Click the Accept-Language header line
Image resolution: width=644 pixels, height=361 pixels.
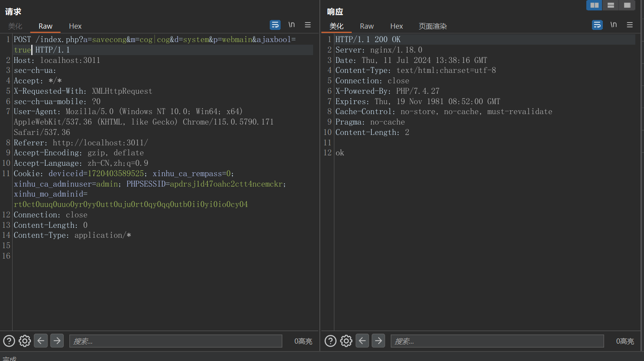point(81,163)
